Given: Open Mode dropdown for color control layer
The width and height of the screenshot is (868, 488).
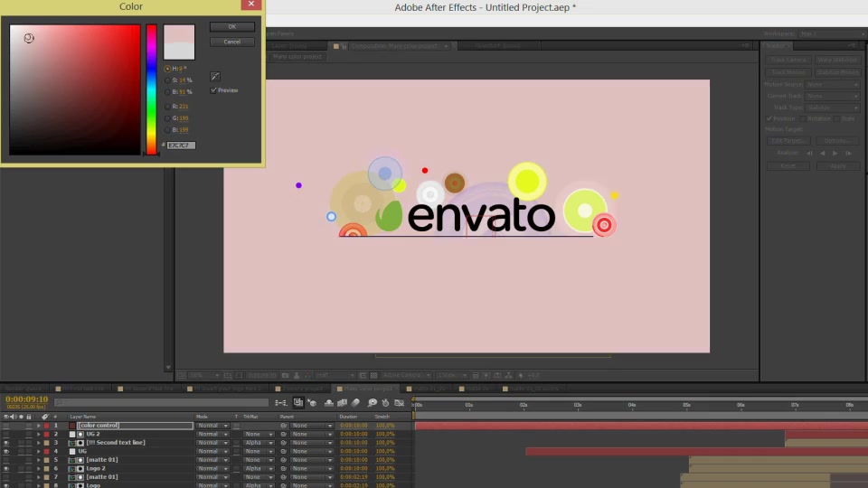Looking at the screenshot, I should pyautogui.click(x=212, y=426).
